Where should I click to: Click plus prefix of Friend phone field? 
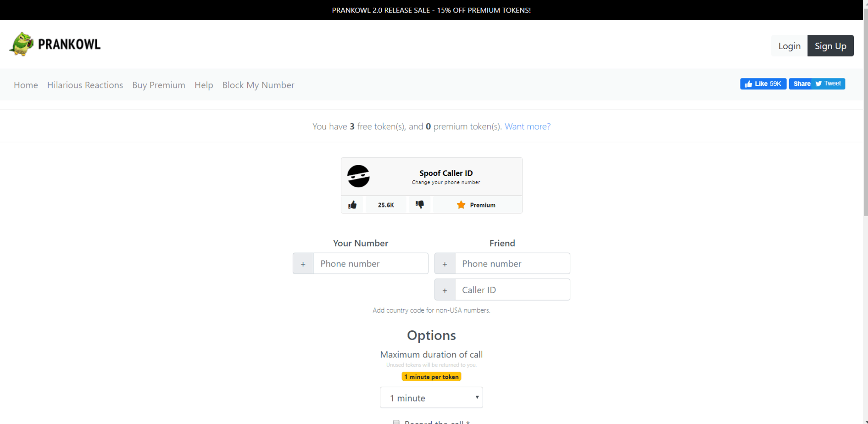(445, 263)
